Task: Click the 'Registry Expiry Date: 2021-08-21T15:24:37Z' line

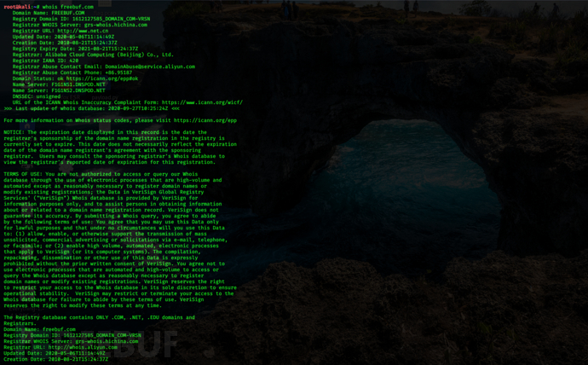Action: click(x=75, y=49)
